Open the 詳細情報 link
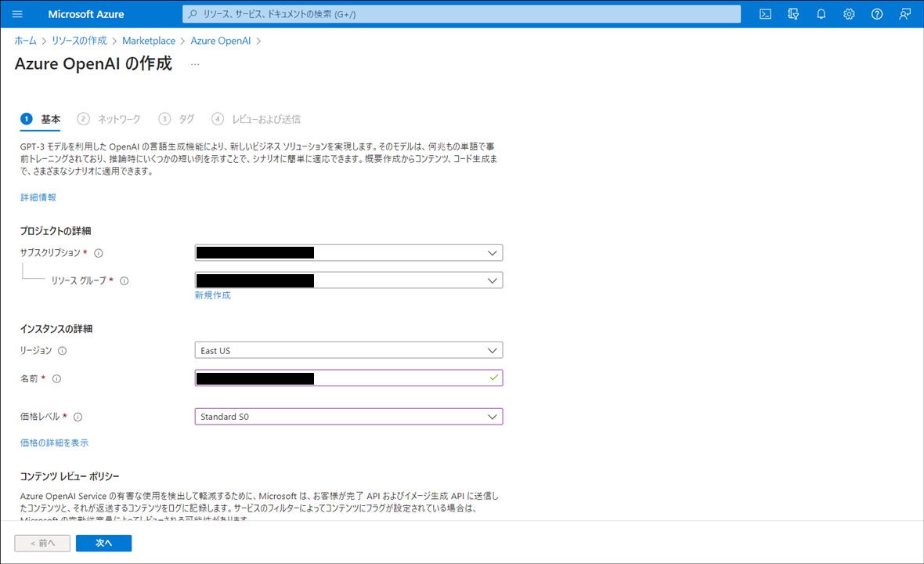The width and height of the screenshot is (924, 564). pyautogui.click(x=38, y=197)
